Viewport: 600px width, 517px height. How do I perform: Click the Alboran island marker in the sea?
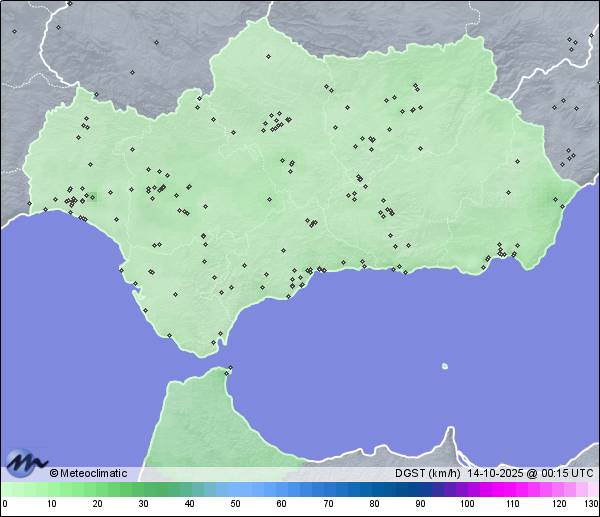444,366
